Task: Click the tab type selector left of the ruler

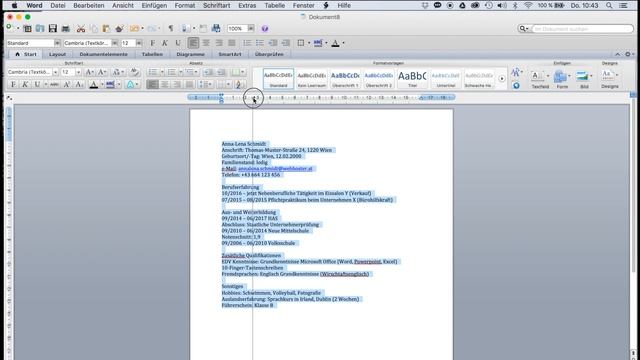Action: pos(9,98)
